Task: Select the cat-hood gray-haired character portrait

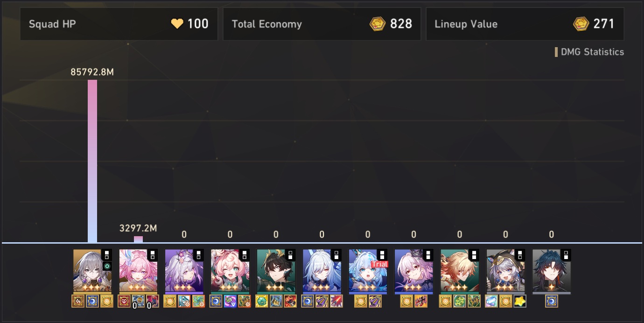Action: pyautogui.click(x=505, y=271)
